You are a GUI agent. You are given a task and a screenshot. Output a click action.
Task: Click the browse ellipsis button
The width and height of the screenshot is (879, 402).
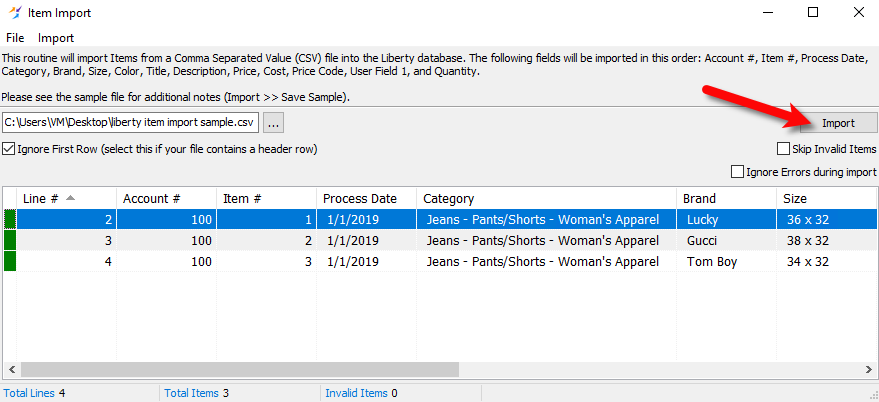[x=273, y=123]
